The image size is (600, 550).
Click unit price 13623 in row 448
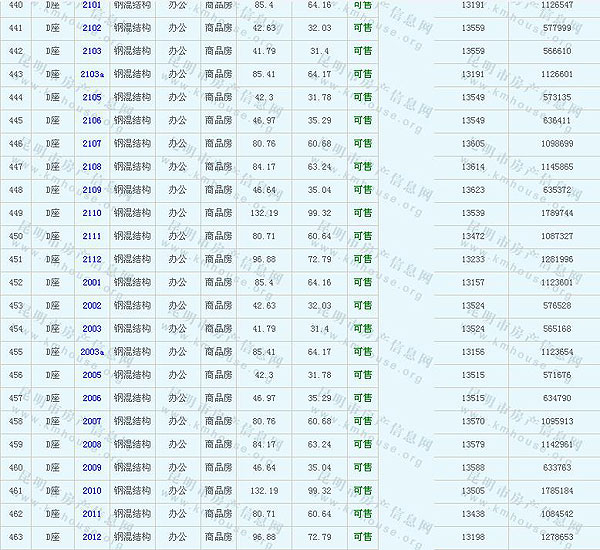click(x=473, y=190)
